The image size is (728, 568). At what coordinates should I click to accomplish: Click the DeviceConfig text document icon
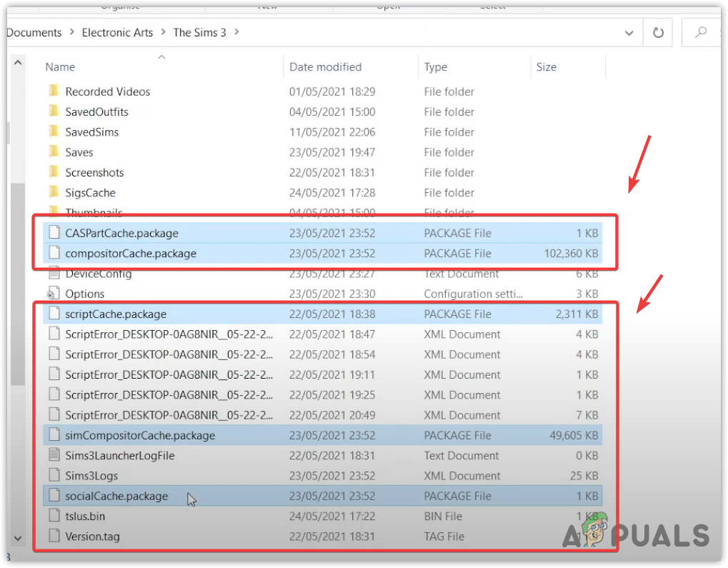tap(54, 273)
